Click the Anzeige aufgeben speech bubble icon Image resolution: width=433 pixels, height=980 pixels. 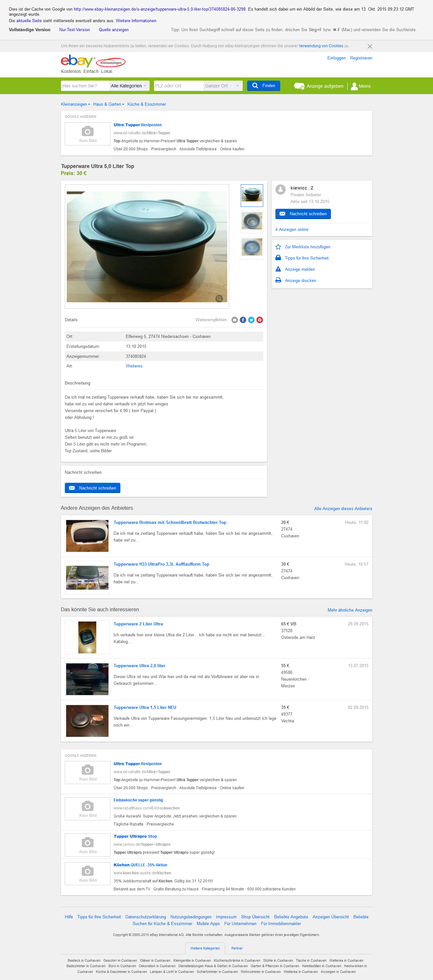[x=299, y=86]
